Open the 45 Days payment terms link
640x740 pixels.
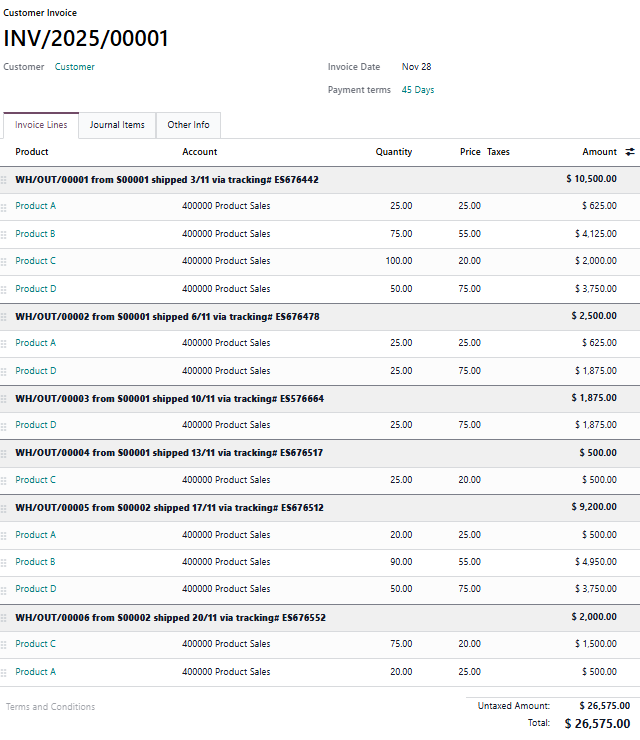point(418,90)
